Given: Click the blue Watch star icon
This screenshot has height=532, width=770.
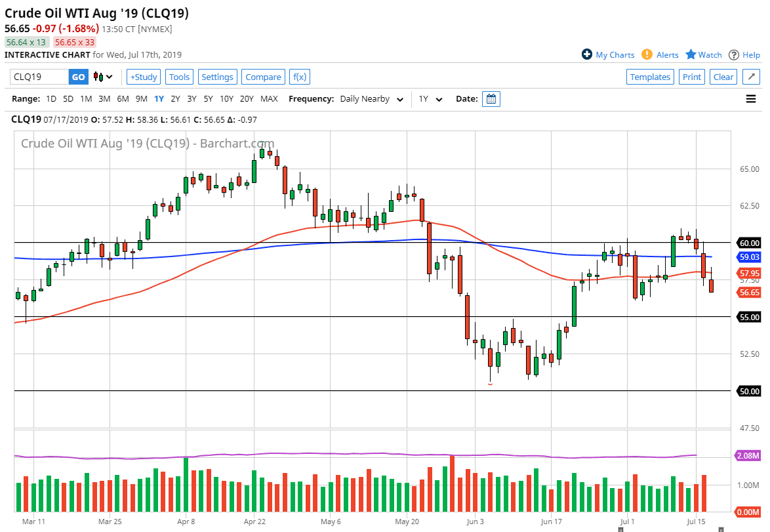Looking at the screenshot, I should pos(691,54).
